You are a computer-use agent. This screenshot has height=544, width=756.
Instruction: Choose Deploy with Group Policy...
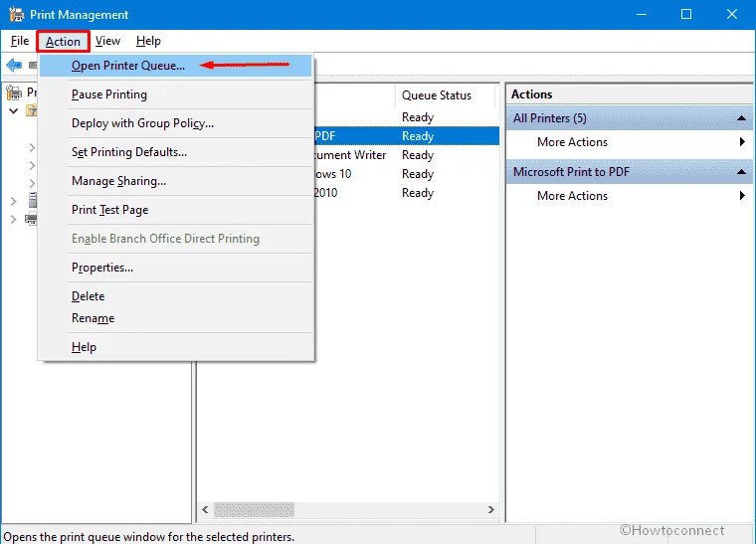pos(176,123)
